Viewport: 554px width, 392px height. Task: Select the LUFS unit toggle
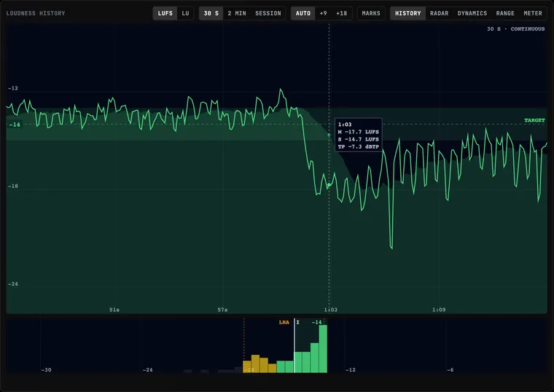pos(165,13)
